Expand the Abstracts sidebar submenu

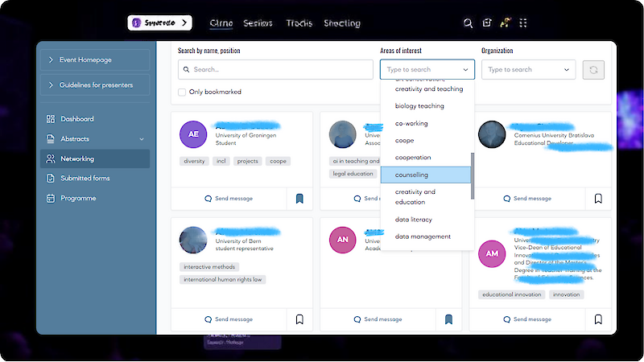142,139
